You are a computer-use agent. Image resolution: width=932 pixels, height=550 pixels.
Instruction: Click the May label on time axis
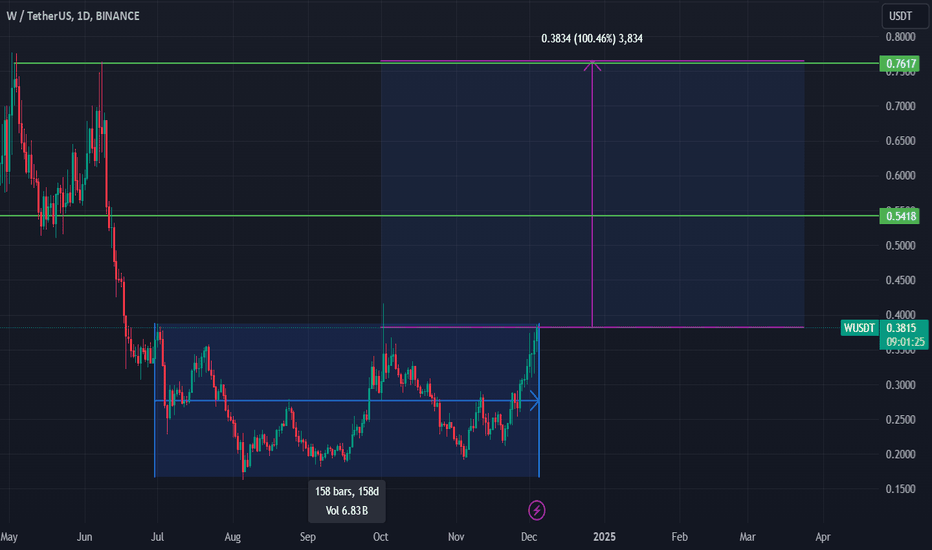click(9, 537)
